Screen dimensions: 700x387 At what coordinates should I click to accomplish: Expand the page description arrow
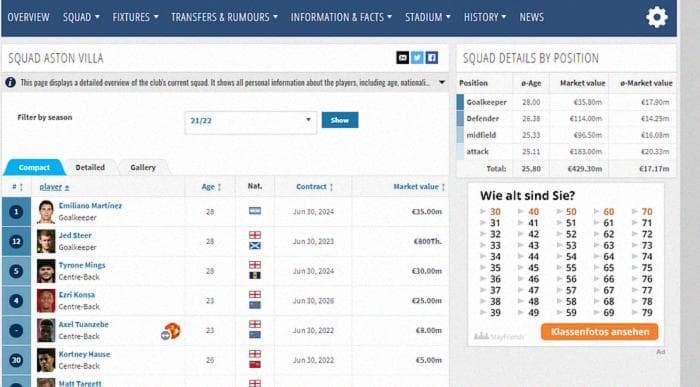442,83
